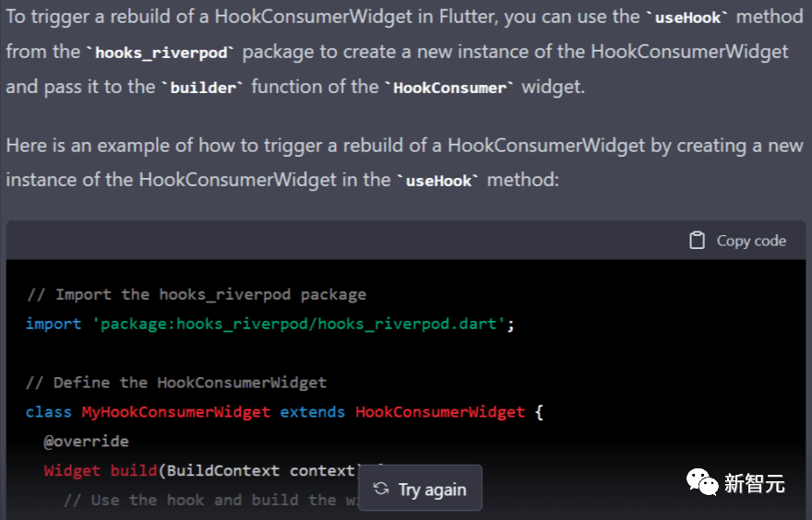Viewport: 812px width, 520px height.
Task: Click the 新智元 watermark text
Action: (754, 484)
